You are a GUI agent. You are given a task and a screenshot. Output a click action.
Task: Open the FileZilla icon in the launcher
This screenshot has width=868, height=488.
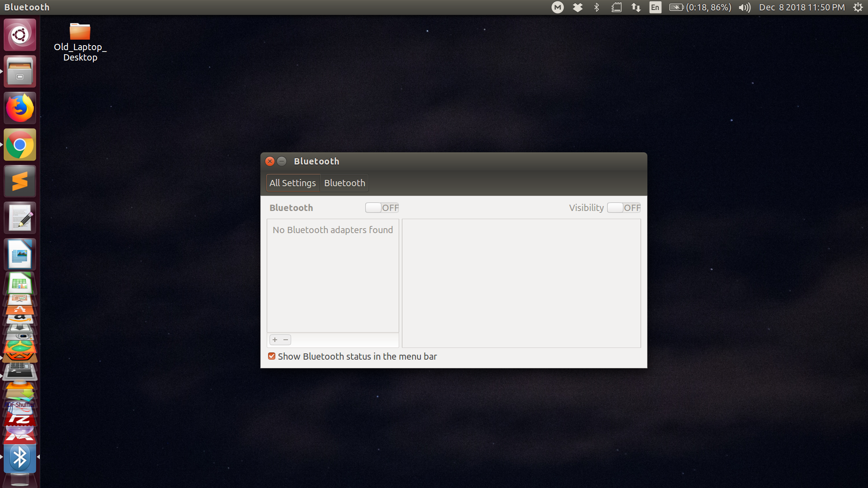coord(20,419)
